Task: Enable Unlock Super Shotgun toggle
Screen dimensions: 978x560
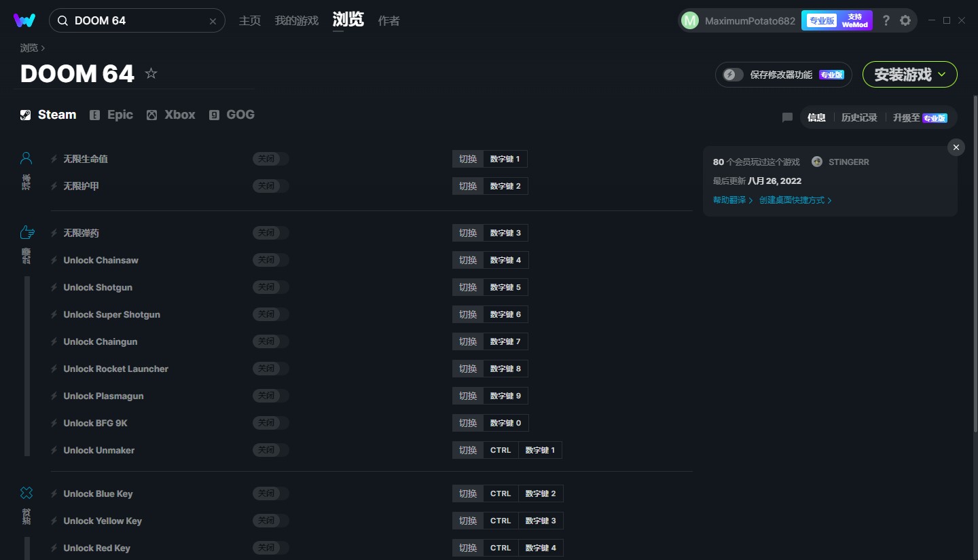Action: [270, 314]
